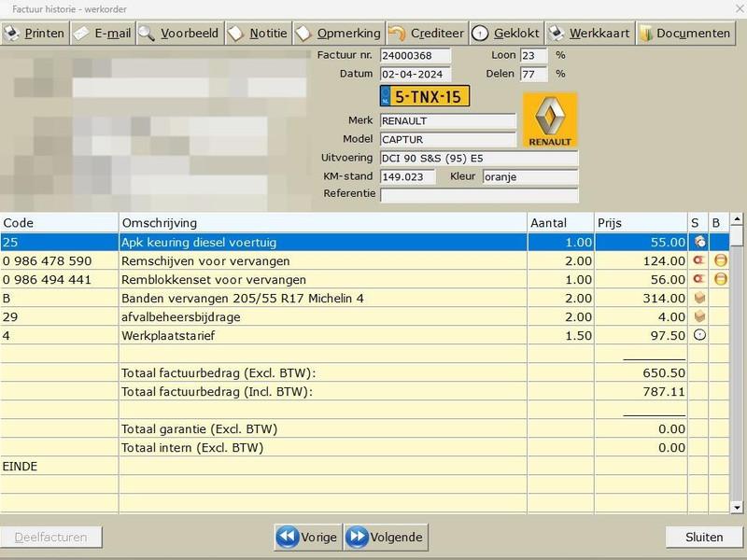Open Geklokt clocked time
Image resolution: width=747 pixels, height=560 pixels.
click(505, 34)
